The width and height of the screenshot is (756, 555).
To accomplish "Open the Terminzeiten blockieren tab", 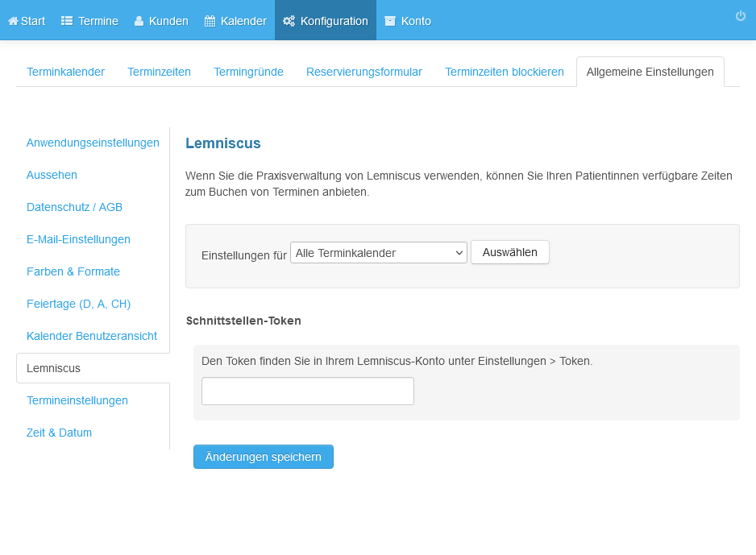I will click(505, 72).
